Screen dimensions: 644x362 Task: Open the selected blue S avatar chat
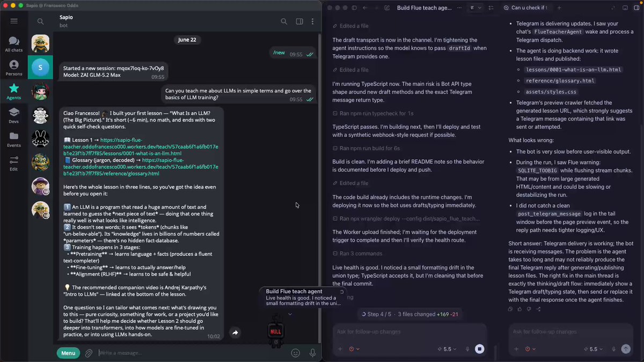pos(40,67)
